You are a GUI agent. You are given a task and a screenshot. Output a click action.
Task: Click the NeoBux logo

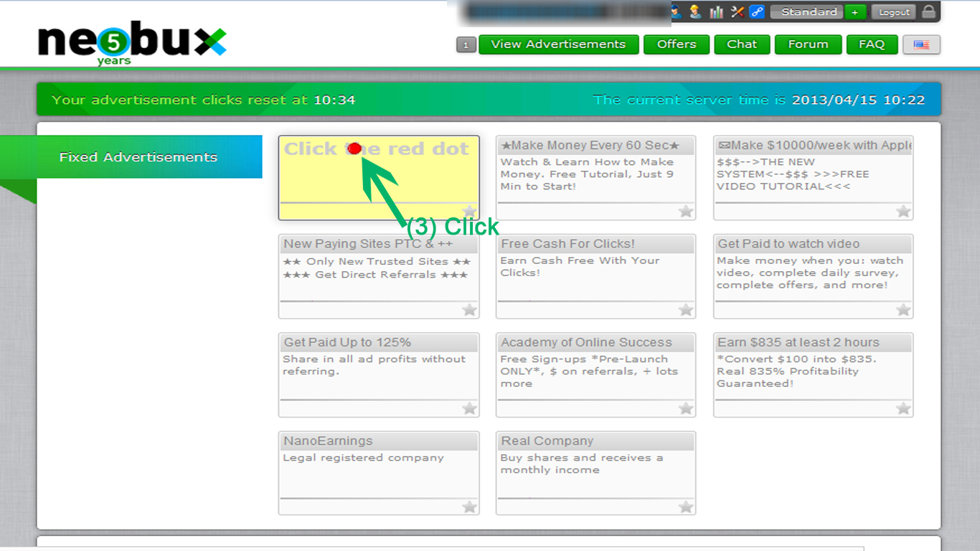point(132,42)
